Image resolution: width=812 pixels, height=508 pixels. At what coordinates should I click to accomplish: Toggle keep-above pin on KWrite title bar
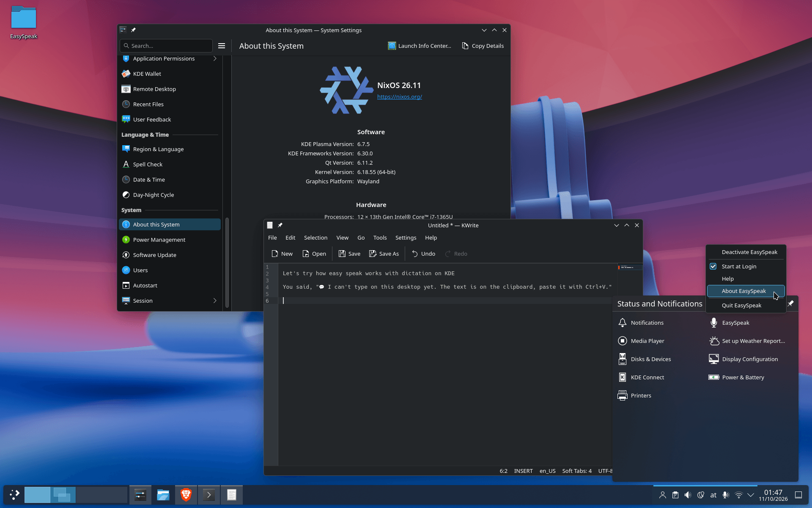tap(280, 225)
